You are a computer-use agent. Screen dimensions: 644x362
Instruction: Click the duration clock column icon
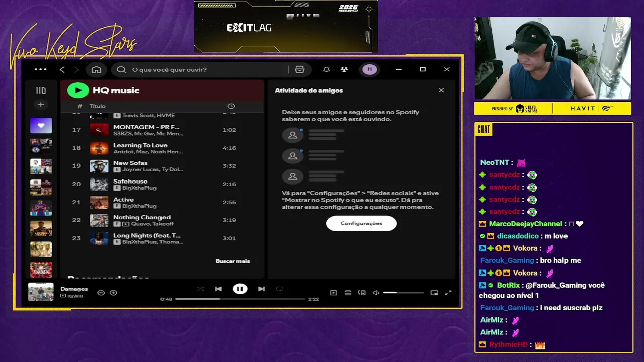click(231, 106)
